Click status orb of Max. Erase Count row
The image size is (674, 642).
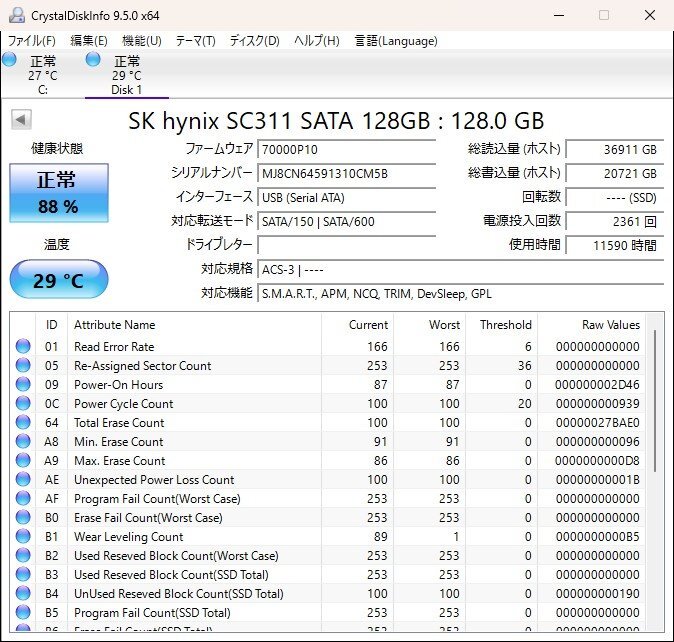[x=23, y=460]
